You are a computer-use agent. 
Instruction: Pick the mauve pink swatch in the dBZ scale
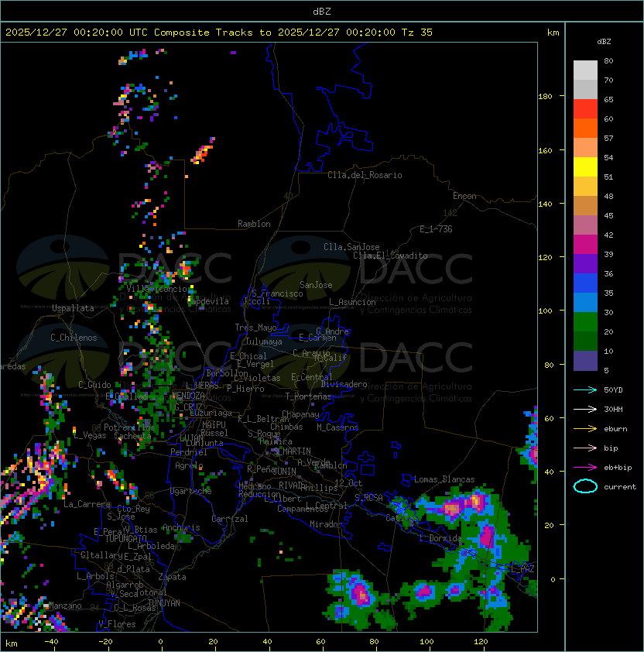pyautogui.click(x=585, y=225)
